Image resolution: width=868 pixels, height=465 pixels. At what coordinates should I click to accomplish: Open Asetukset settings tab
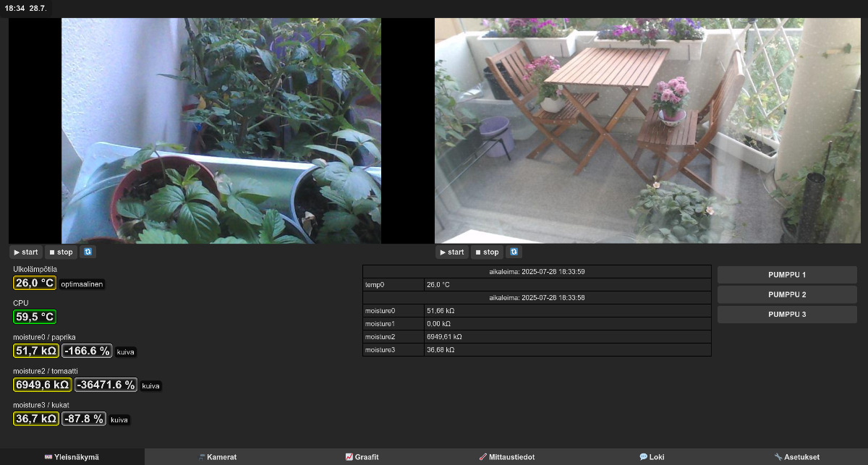point(796,457)
